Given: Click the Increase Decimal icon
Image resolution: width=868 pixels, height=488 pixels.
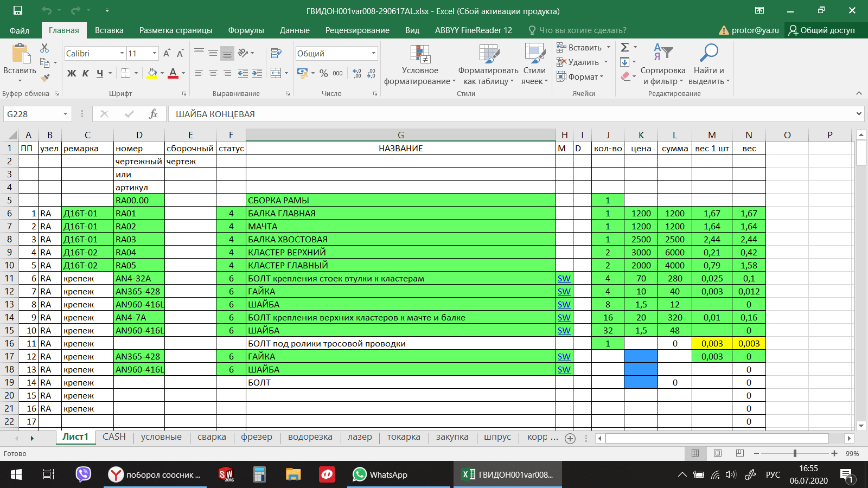Looking at the screenshot, I should pyautogui.click(x=357, y=73).
